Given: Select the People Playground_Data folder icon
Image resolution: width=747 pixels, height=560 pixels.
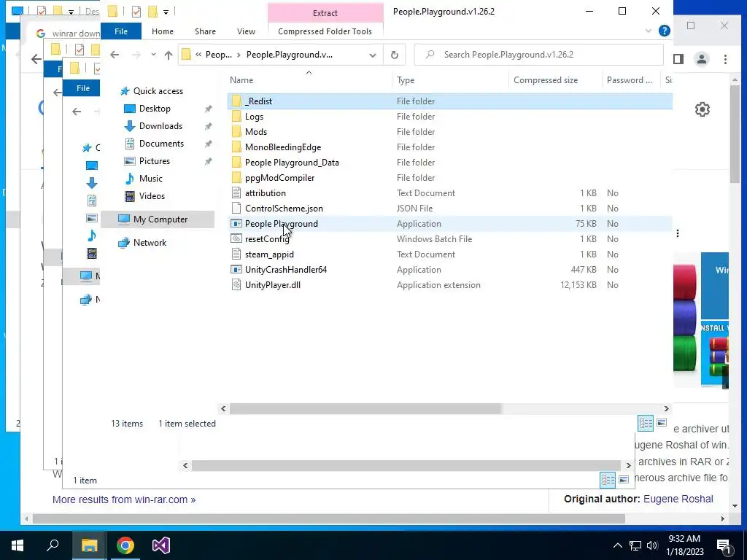Looking at the screenshot, I should pyautogui.click(x=236, y=163).
